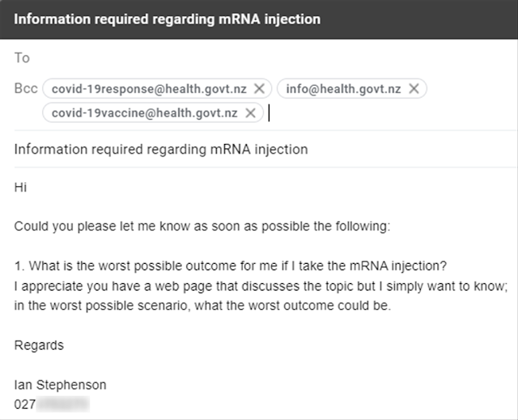Screen dimensions: 518x420
Task: Click the To label
Action: (22, 58)
